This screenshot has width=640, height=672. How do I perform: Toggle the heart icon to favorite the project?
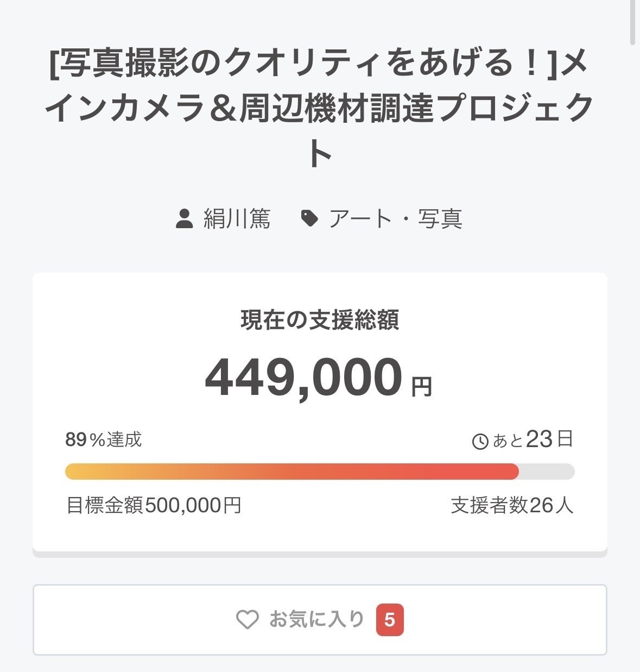(248, 619)
